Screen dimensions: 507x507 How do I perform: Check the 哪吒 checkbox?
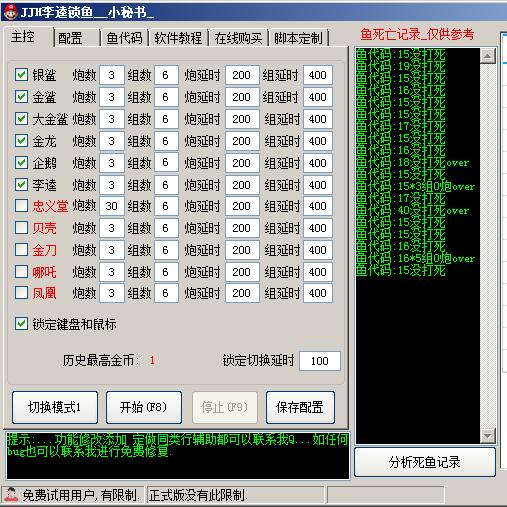tap(21, 272)
